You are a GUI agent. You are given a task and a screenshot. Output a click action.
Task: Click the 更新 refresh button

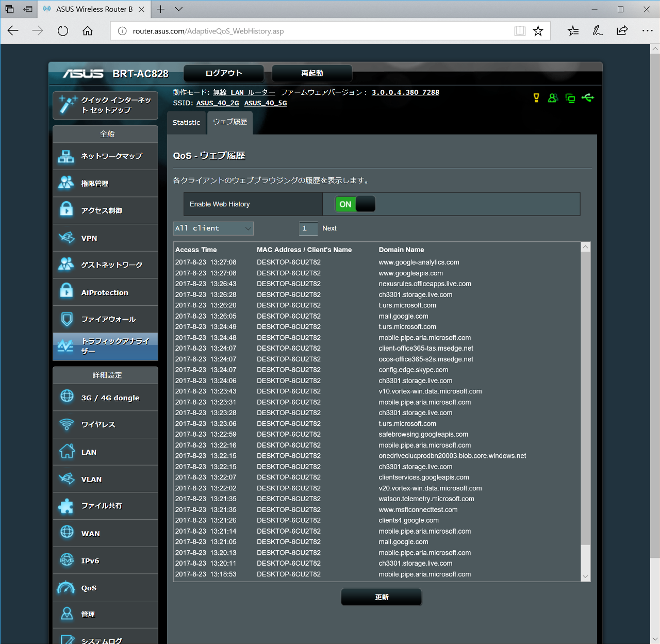382,597
